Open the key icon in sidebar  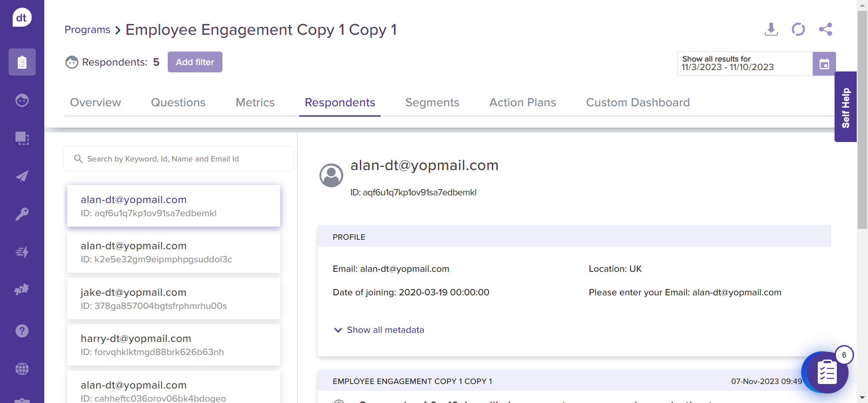coord(22,214)
